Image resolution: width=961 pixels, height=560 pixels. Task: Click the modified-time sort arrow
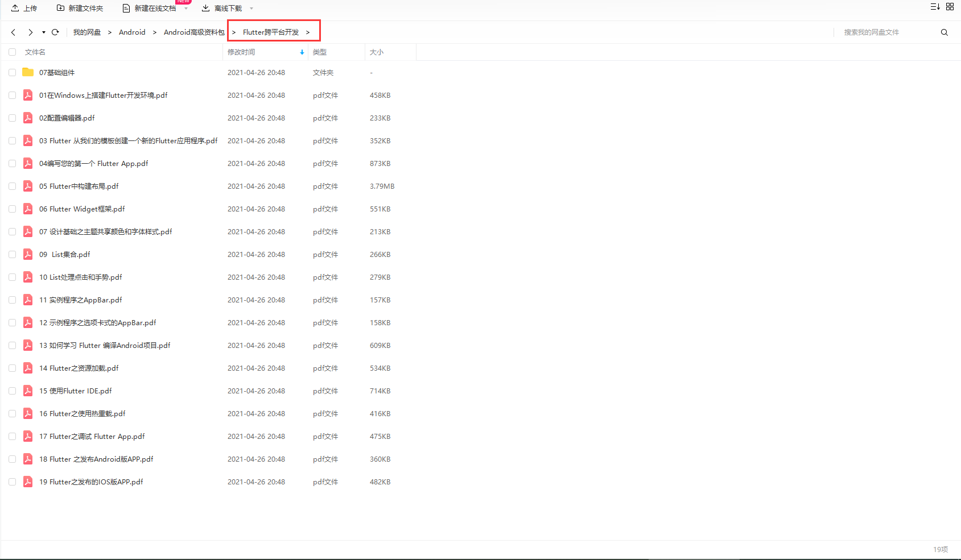click(302, 52)
